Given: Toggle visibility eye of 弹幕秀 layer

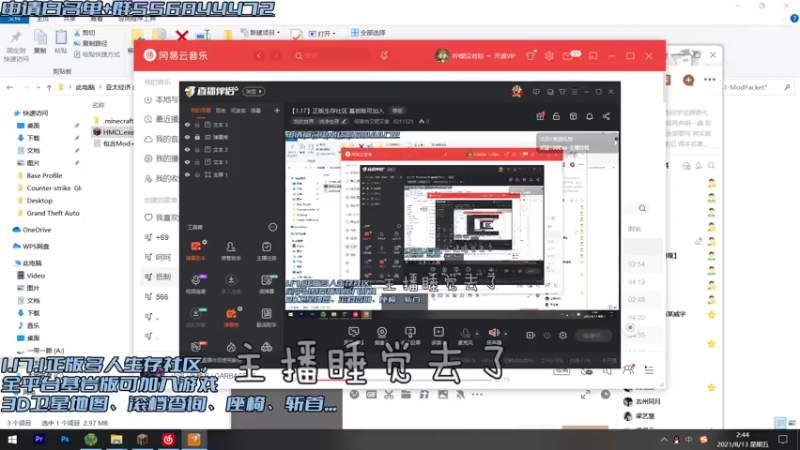Looking at the screenshot, I should 187,137.
